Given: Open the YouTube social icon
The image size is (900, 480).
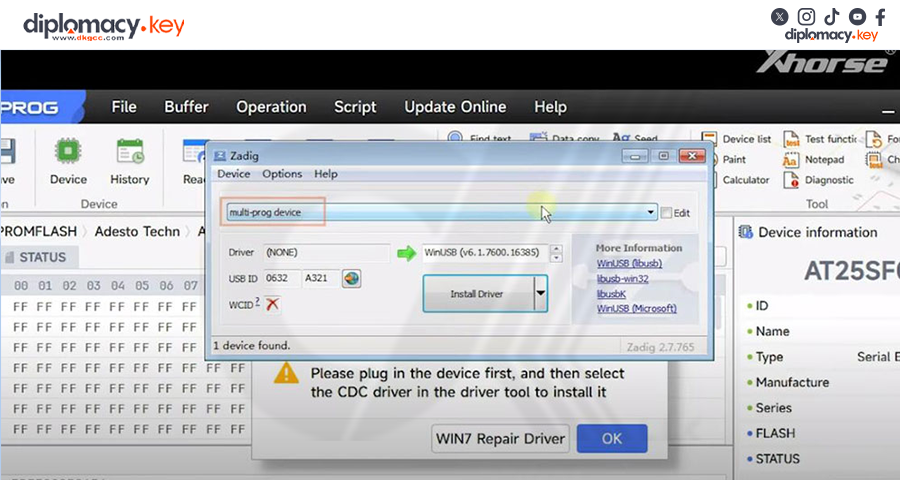Looking at the screenshot, I should point(858,17).
